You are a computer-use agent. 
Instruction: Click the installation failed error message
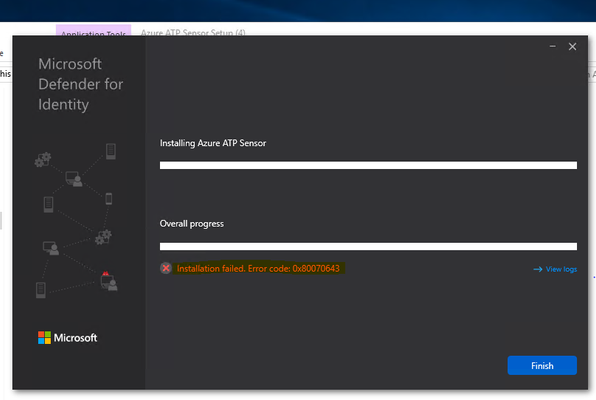tap(258, 268)
